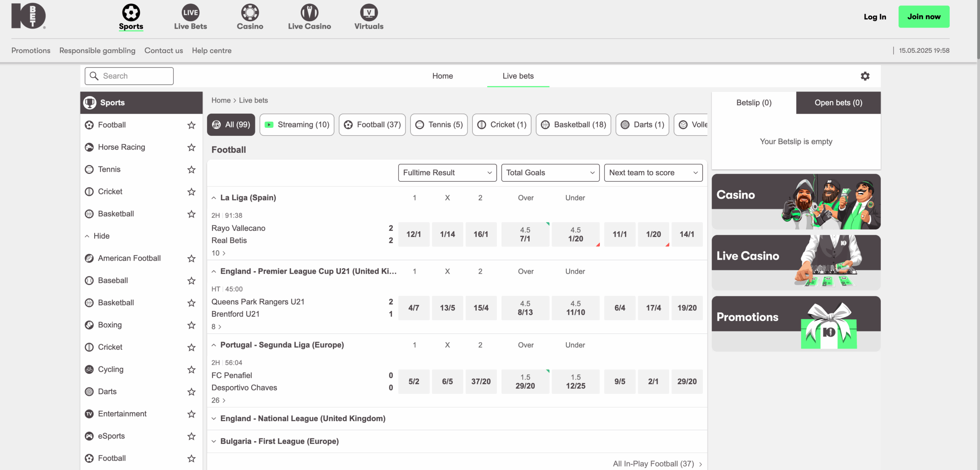Open the Help centre link
Viewport: 980px width, 470px height.
tap(212, 51)
